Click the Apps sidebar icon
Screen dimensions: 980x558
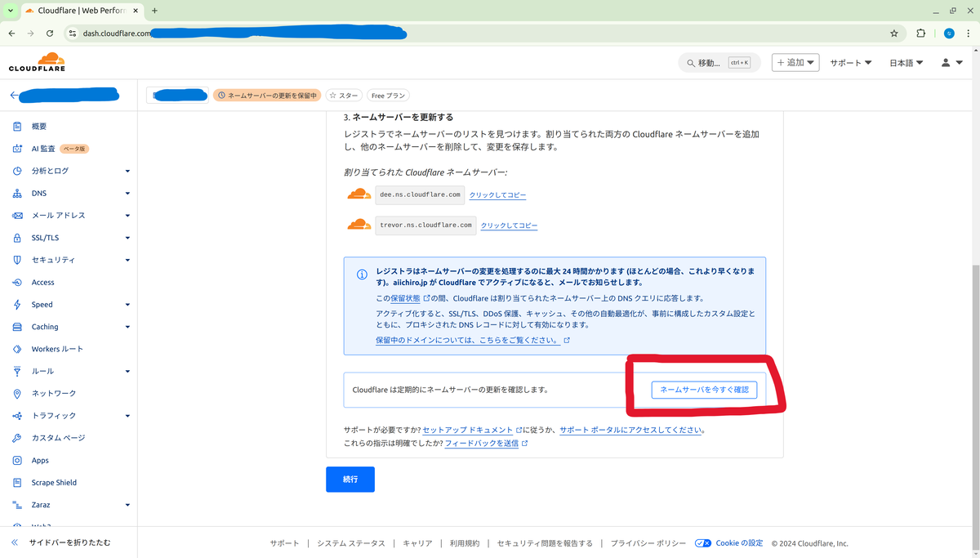[17, 460]
